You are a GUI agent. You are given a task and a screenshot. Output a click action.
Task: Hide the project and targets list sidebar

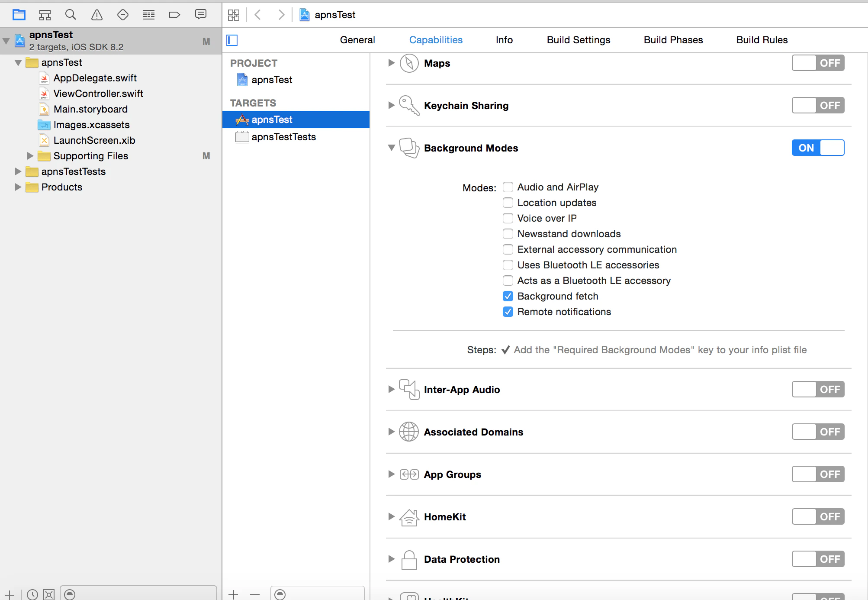click(232, 40)
